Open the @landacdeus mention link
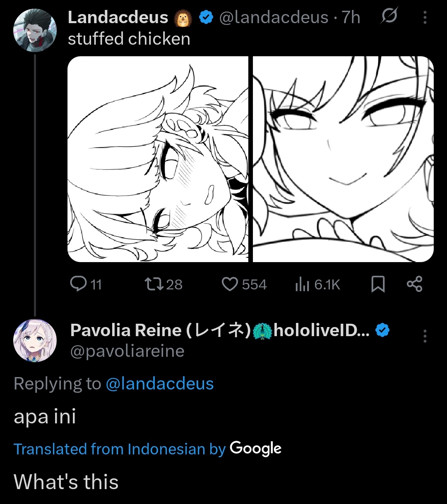The width and height of the screenshot is (447, 504). coord(160,384)
